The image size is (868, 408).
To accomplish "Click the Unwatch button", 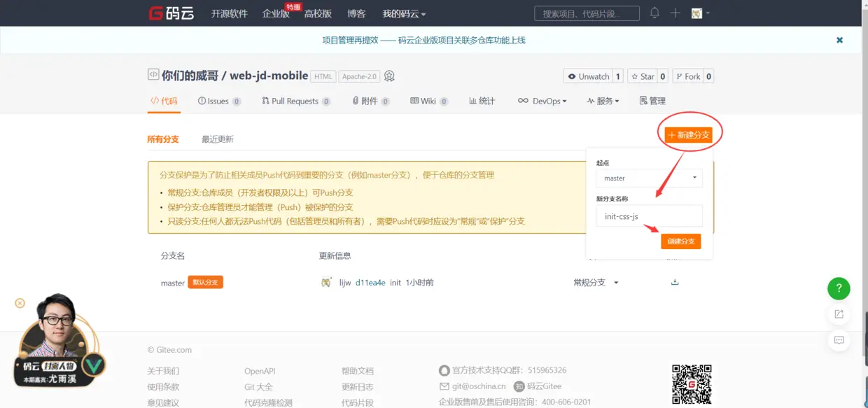I will (588, 76).
